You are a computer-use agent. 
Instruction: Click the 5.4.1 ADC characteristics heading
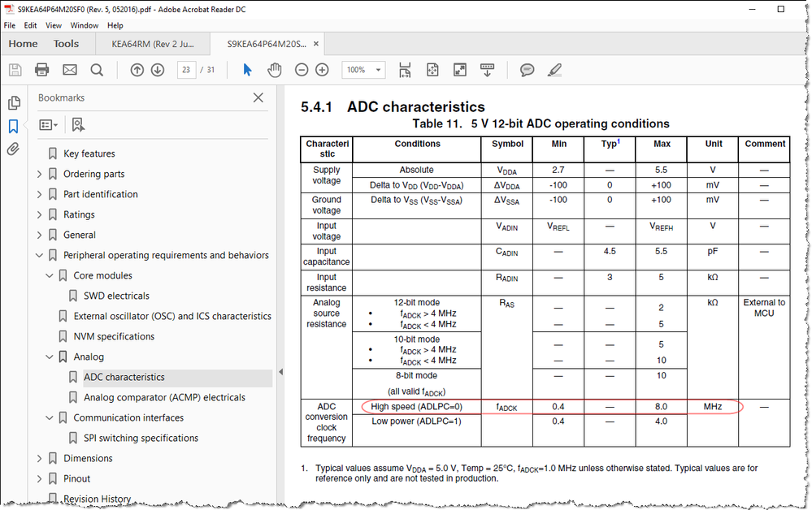click(x=393, y=107)
